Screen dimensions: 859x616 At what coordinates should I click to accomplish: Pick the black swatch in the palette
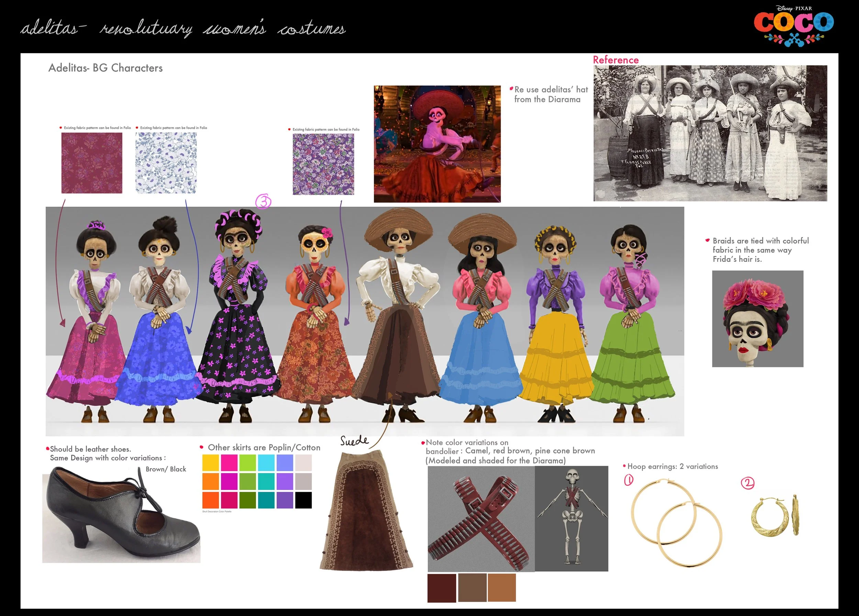[x=303, y=500]
